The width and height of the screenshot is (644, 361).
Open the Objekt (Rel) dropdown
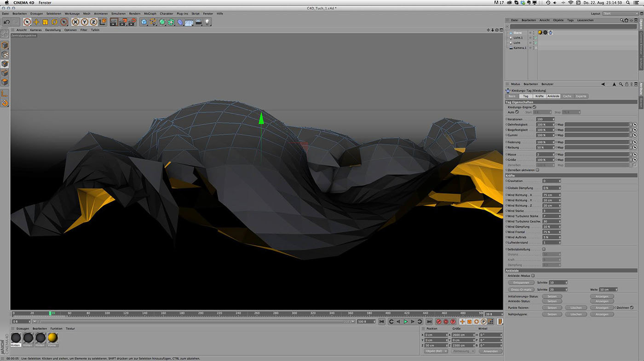coord(435,351)
